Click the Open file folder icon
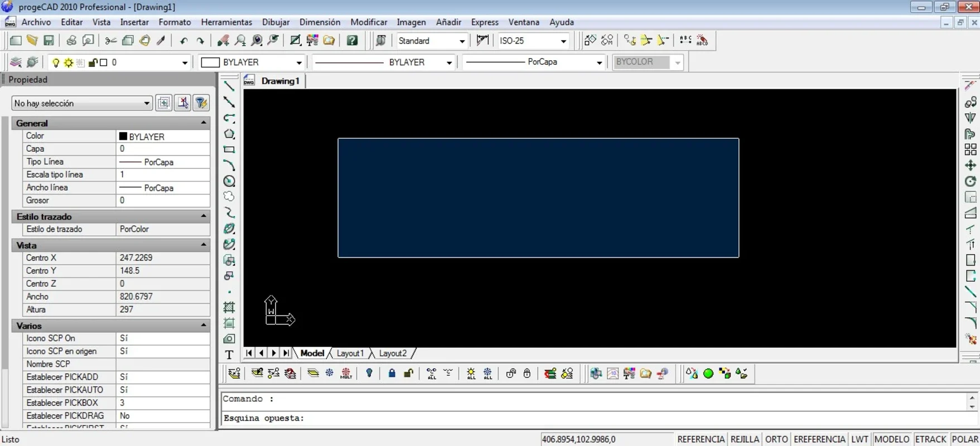The image size is (980, 446). (32, 41)
